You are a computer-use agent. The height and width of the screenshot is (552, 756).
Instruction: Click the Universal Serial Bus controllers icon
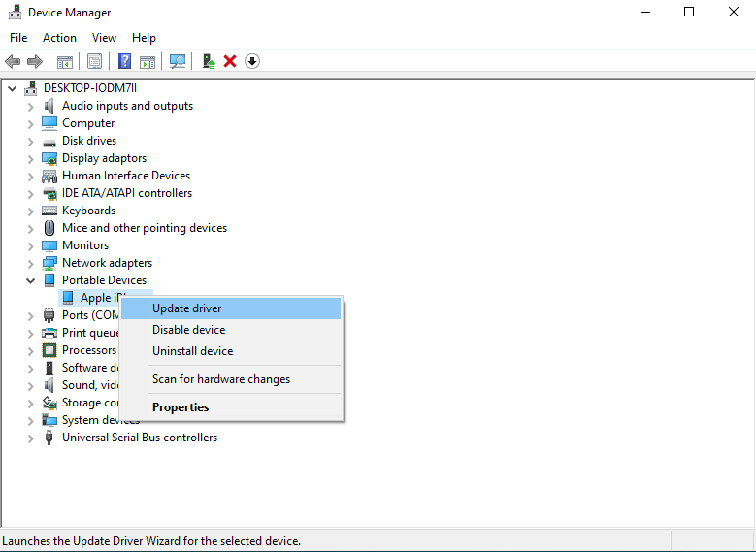tap(49, 438)
